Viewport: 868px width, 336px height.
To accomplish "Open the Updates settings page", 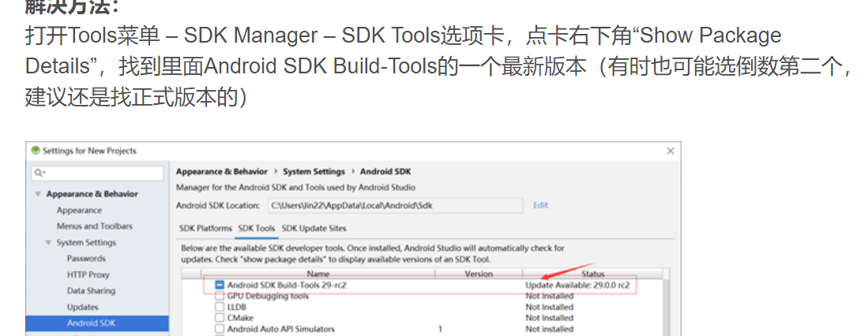I will coord(82,308).
